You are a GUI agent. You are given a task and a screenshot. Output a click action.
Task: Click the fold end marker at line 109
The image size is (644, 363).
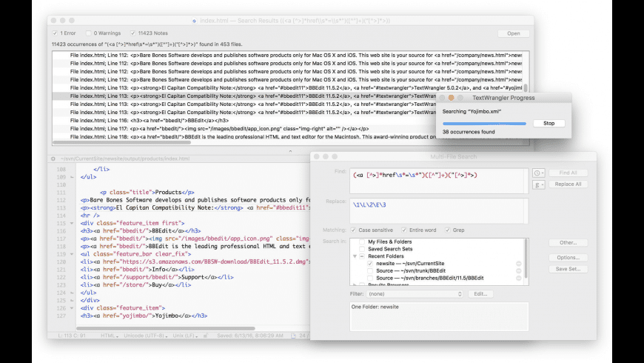(72, 177)
